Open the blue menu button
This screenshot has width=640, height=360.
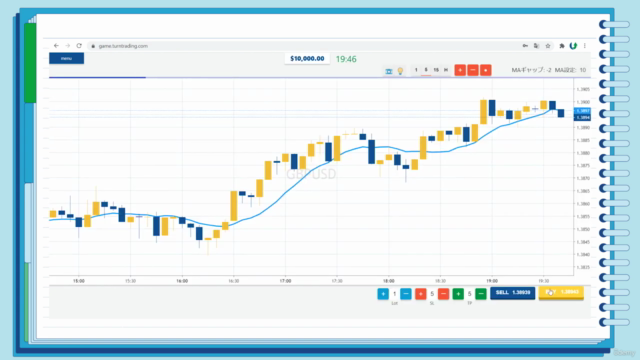click(x=67, y=58)
